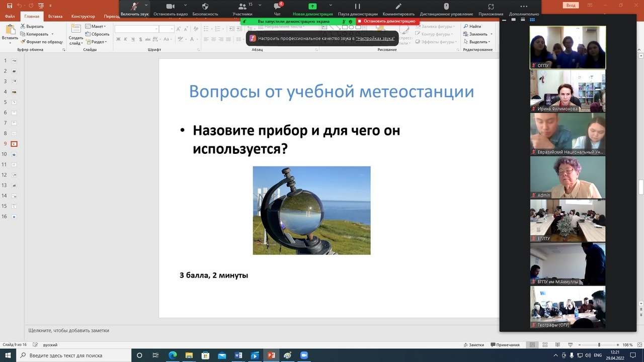Click Остановить демонстрацию red button
Image resolution: width=644 pixels, height=362 pixels.
click(x=386, y=22)
